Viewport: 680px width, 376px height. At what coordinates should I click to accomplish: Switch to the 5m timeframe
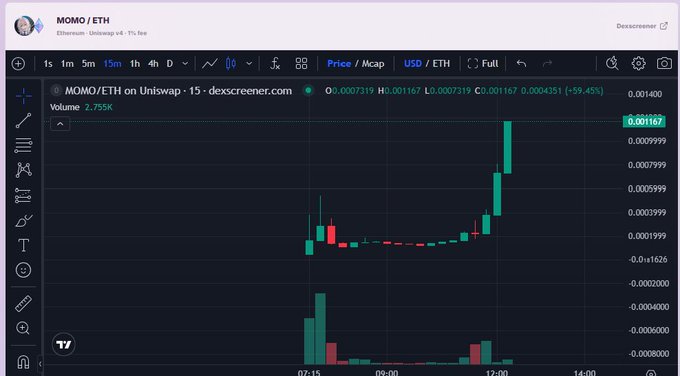[88, 64]
